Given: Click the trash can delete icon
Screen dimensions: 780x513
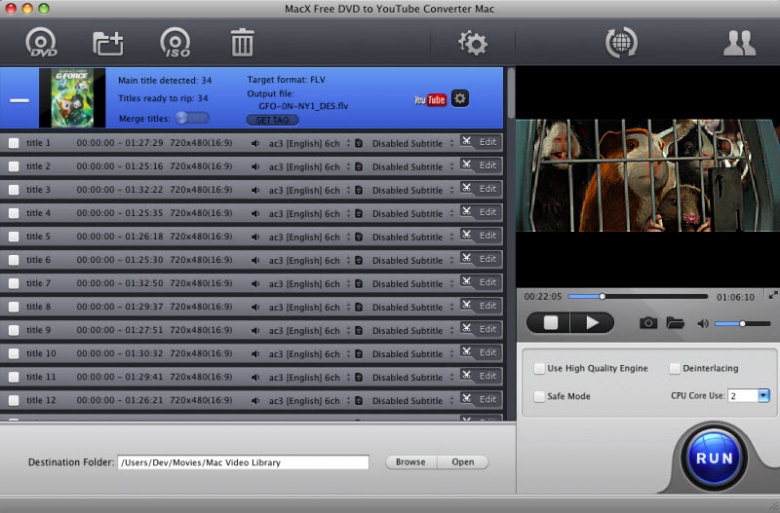Looking at the screenshot, I should click(x=242, y=43).
